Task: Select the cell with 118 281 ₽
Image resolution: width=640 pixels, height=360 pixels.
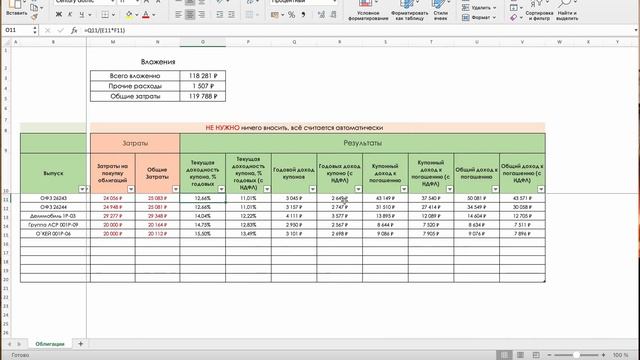Action: pos(202,76)
